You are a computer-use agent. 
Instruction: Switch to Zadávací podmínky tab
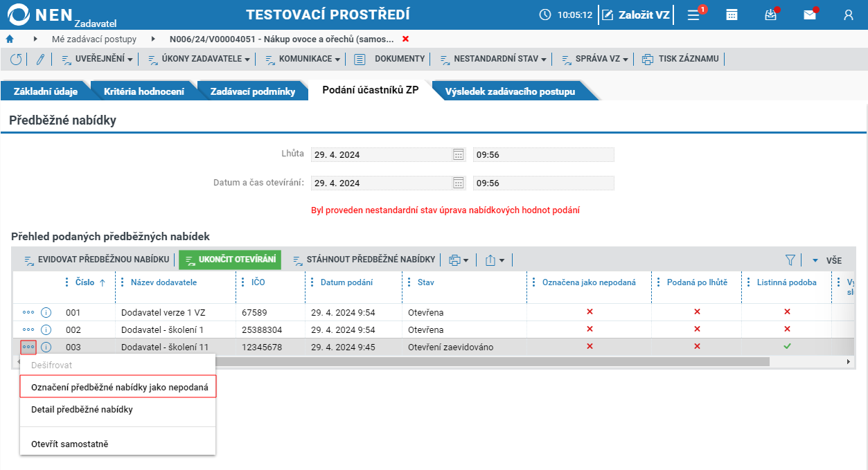pyautogui.click(x=253, y=91)
